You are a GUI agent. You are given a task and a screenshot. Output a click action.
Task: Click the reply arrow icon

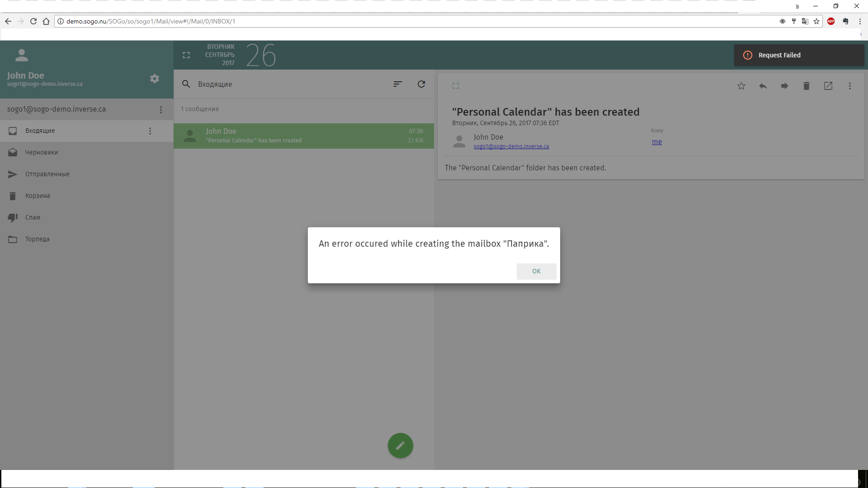pos(763,86)
